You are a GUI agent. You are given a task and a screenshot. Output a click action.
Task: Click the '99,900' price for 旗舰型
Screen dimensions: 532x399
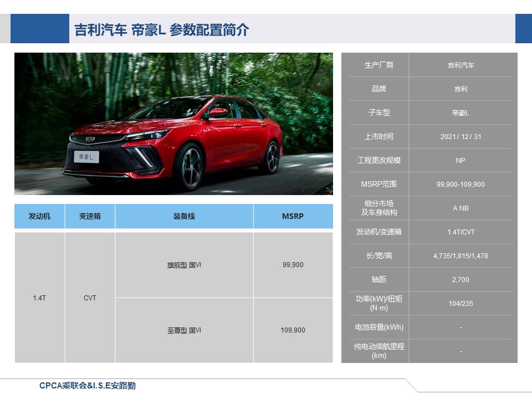[x=293, y=265]
